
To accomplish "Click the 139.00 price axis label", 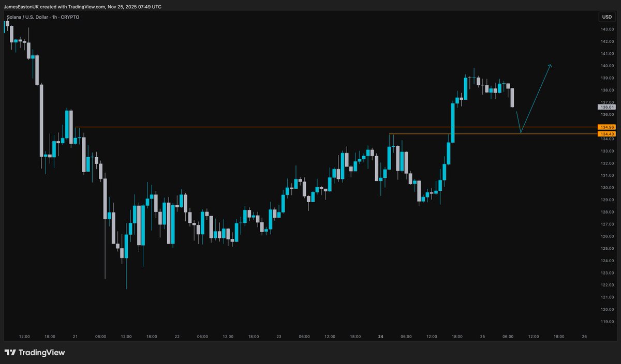I will pyautogui.click(x=607, y=78).
